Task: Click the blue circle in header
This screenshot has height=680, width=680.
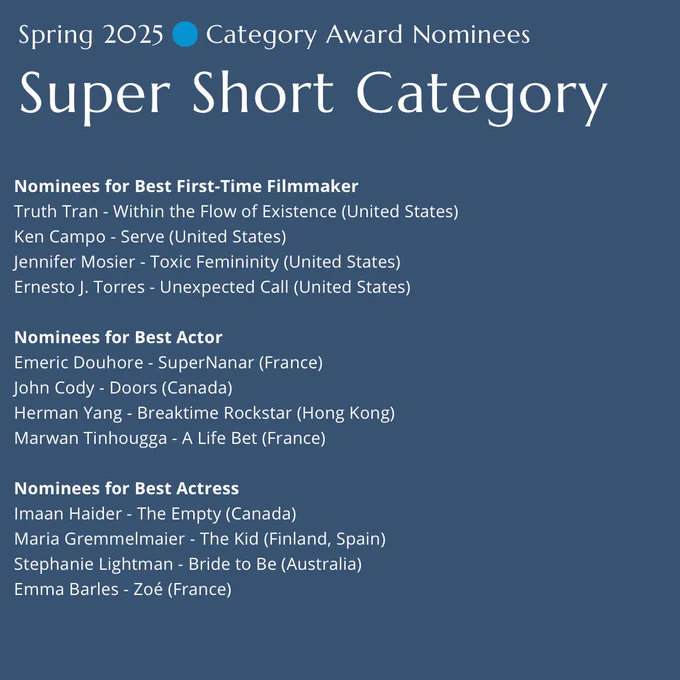Action: tap(185, 34)
